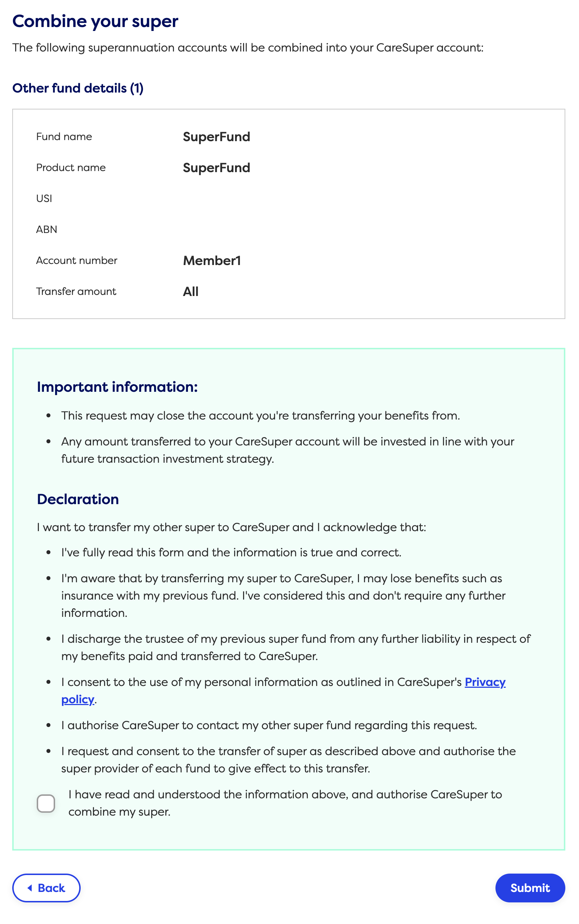Screen dimensions: 579x924
Task: Select the Other fund details (1) heading
Action: click(x=78, y=88)
